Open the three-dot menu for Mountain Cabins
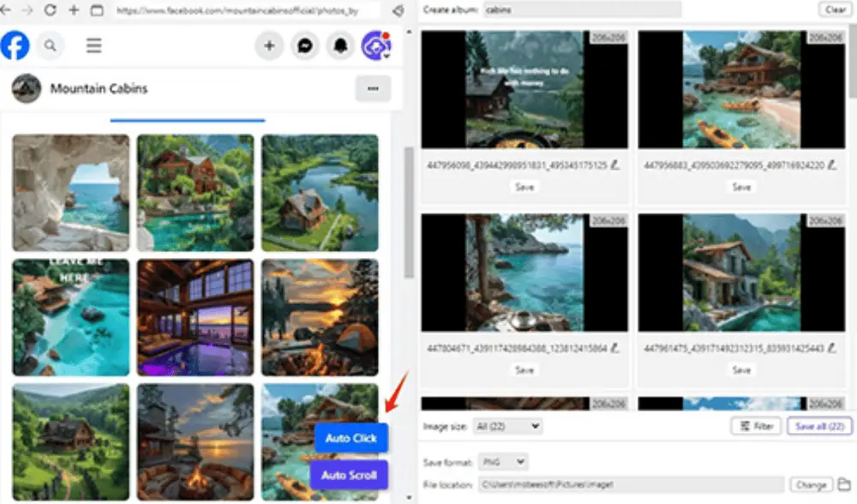This screenshot has width=857, height=504. point(373,88)
